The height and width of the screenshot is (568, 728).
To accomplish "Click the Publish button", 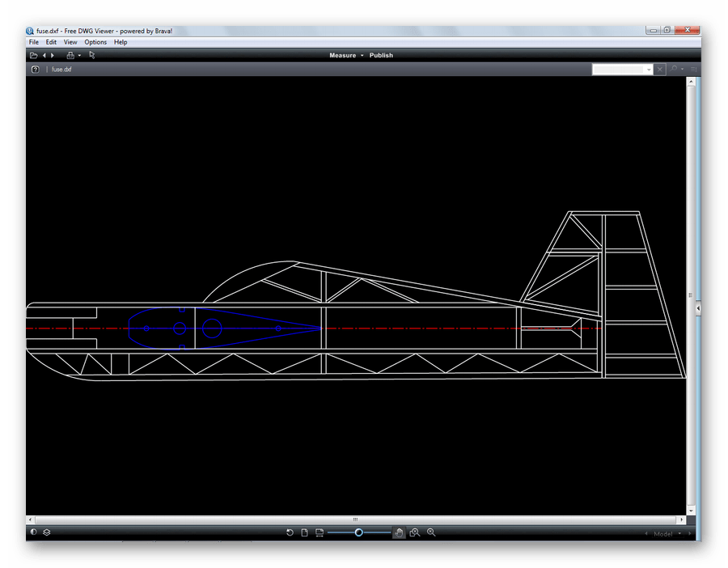I will (x=381, y=55).
